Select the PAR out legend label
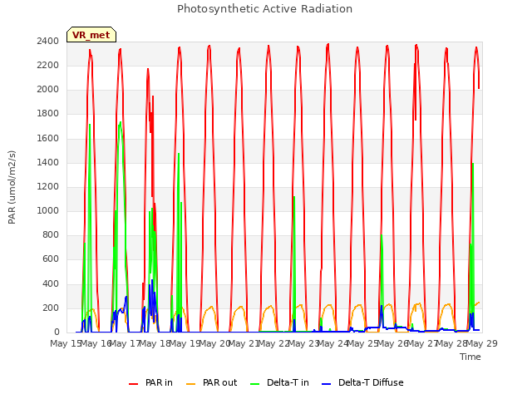 [219, 382]
